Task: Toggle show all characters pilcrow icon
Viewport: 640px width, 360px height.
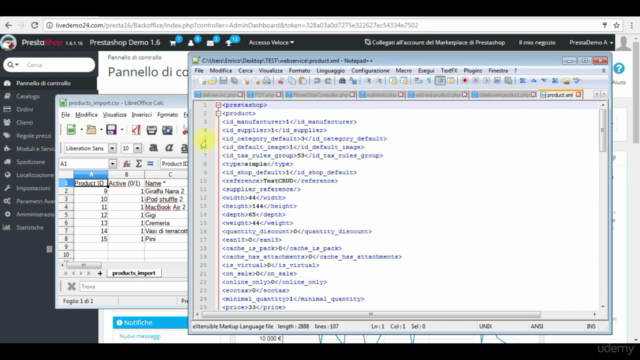Action: [429, 81]
